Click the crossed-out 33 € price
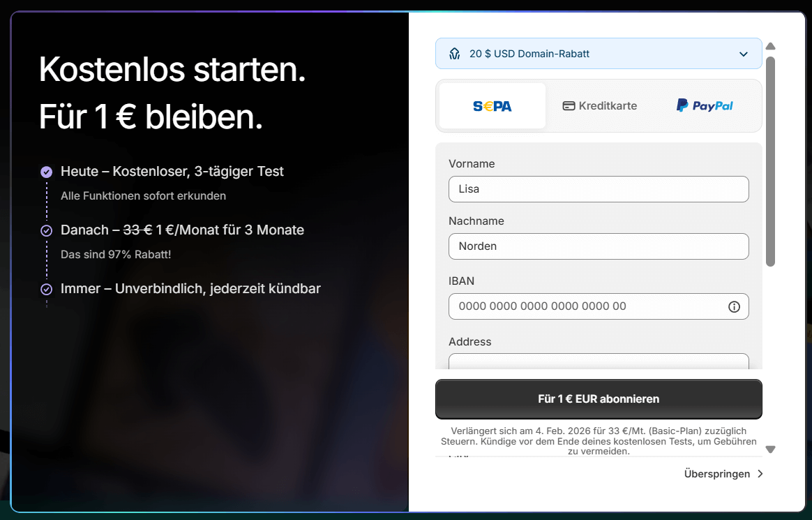The image size is (812, 520). click(x=137, y=230)
